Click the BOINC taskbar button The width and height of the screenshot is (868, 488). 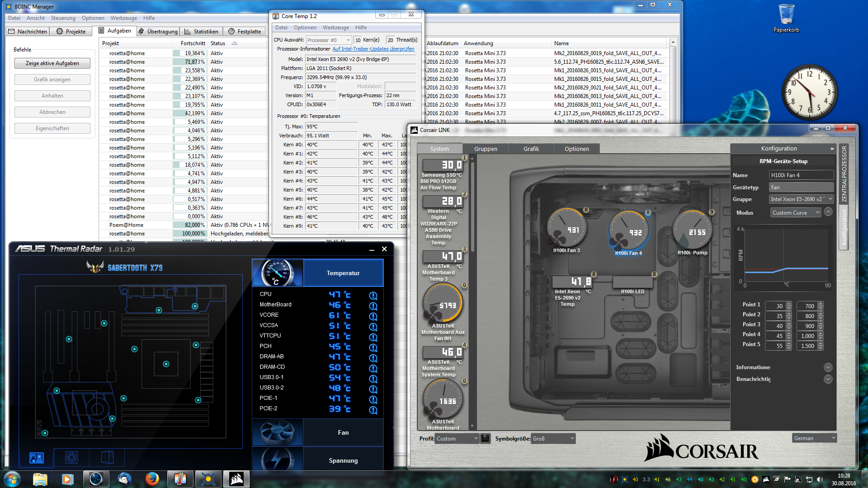[x=208, y=479]
